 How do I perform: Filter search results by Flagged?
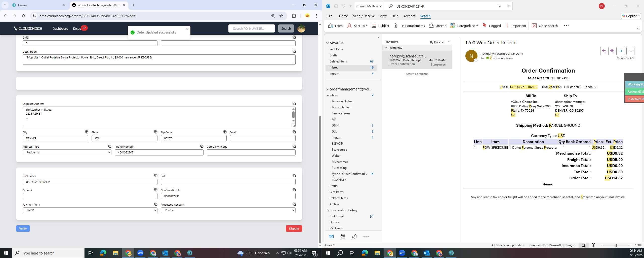coord(492,26)
